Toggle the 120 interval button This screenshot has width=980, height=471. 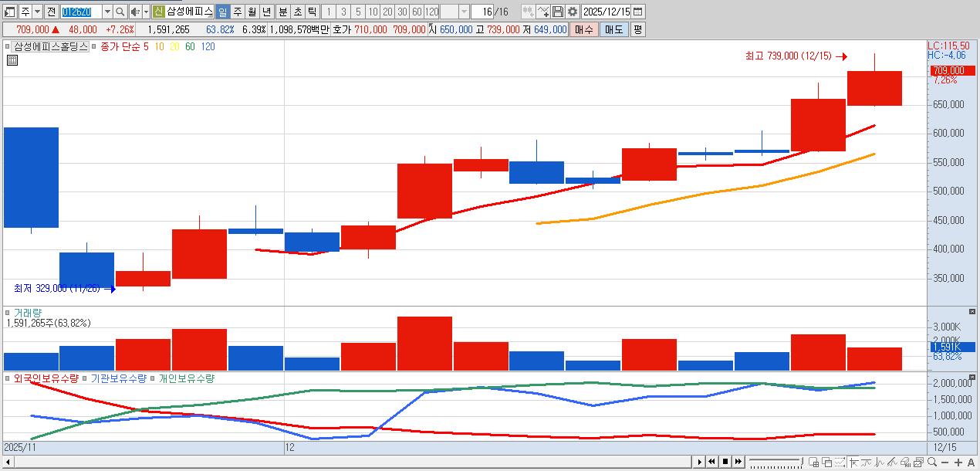point(431,12)
